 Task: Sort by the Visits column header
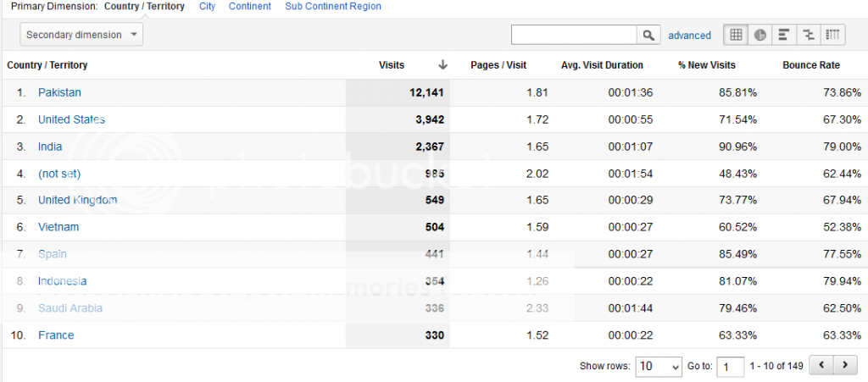[x=392, y=65]
